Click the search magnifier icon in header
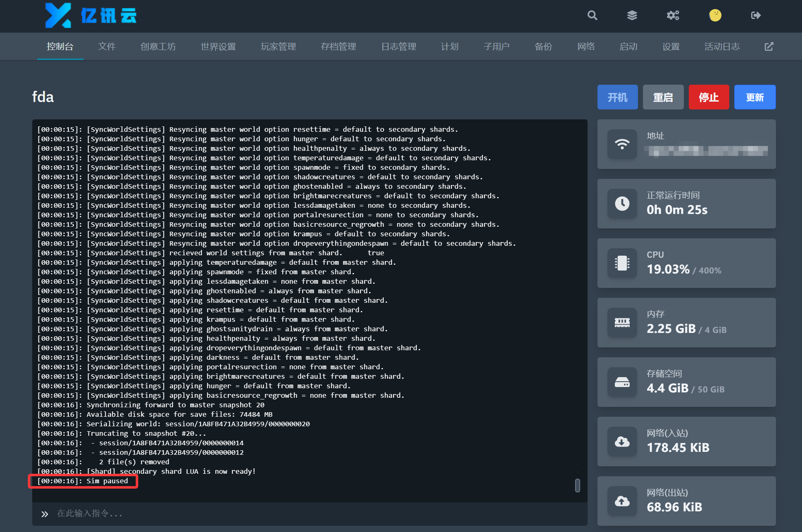This screenshot has height=532, width=802. click(x=592, y=15)
